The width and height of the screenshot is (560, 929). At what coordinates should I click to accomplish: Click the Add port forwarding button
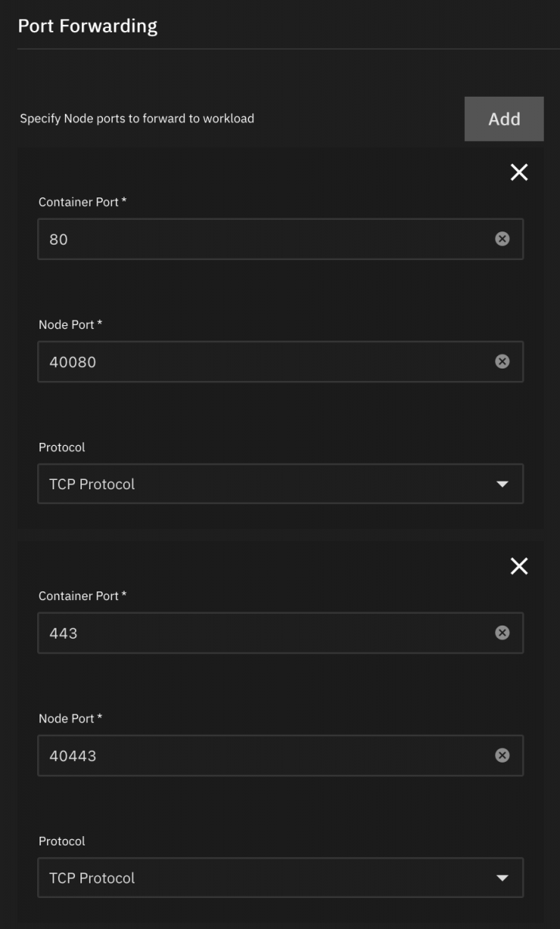tap(504, 119)
